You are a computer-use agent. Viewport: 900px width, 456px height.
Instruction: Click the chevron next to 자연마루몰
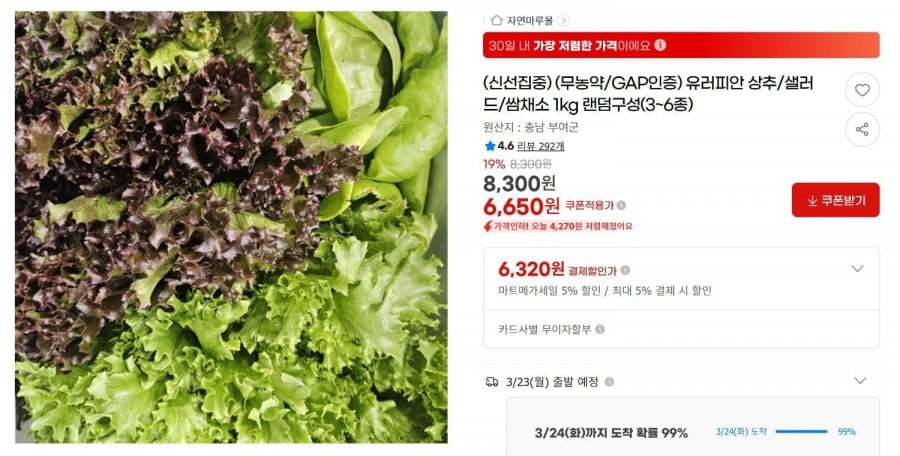point(564,21)
